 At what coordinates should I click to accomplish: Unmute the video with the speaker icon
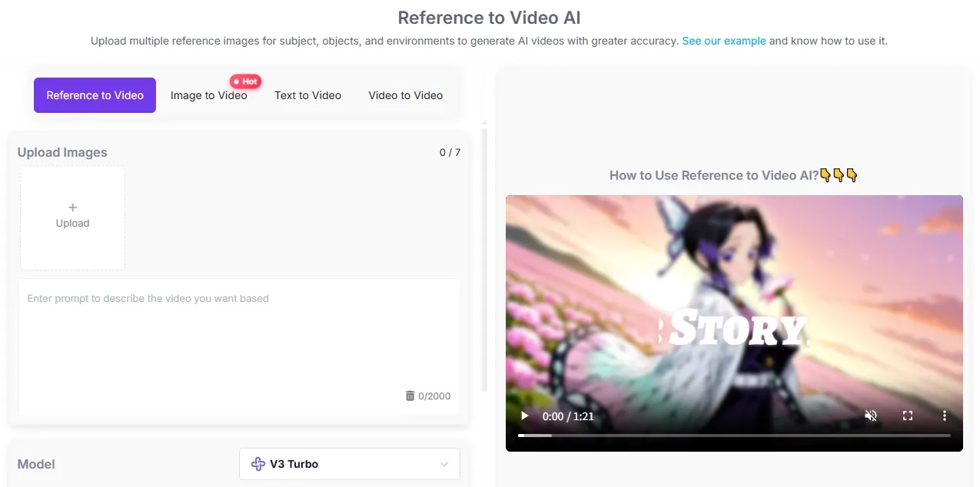tap(871, 416)
